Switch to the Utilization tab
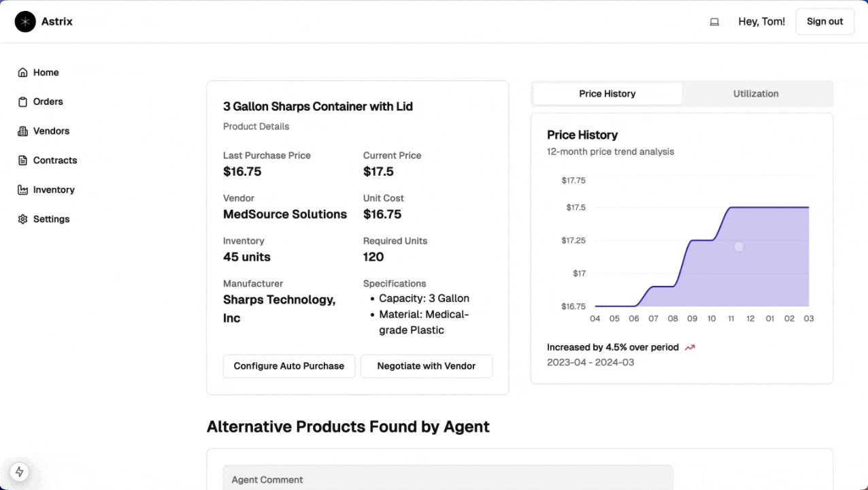Image resolution: width=868 pixels, height=490 pixels. click(x=755, y=94)
